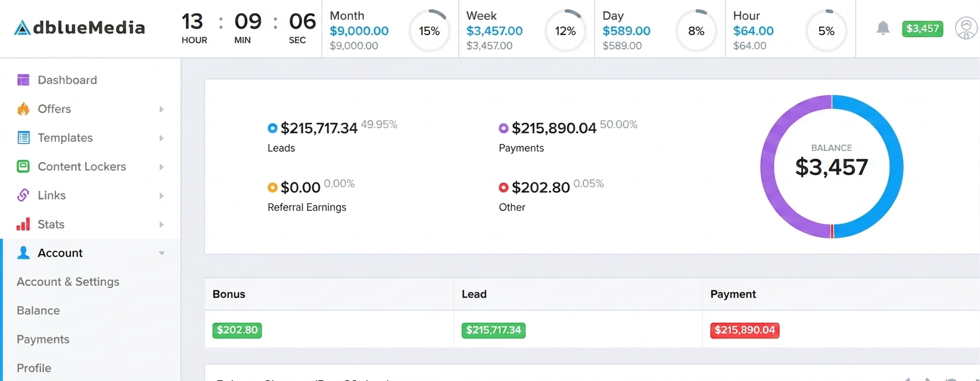Click the green $3,457 balance badge

click(x=922, y=29)
